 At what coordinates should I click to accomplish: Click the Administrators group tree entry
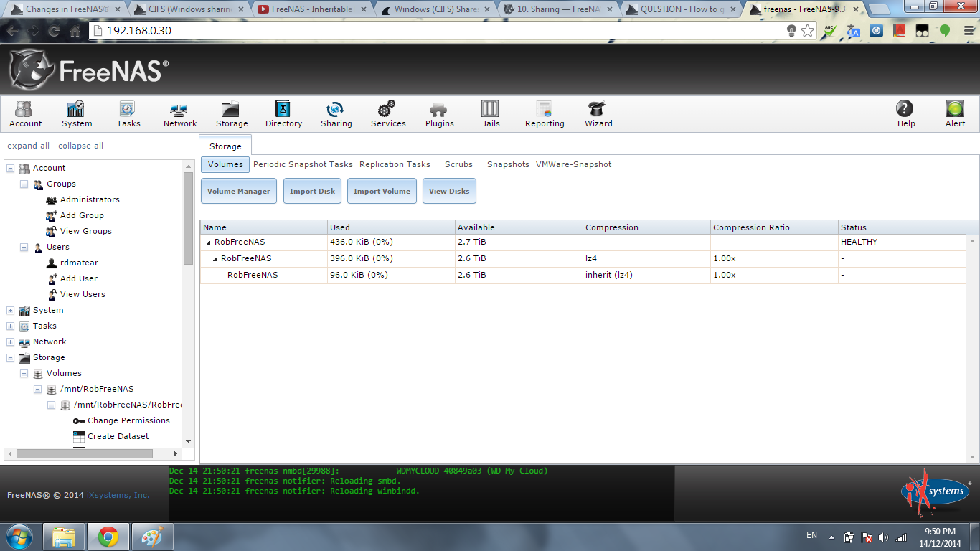pos(90,199)
